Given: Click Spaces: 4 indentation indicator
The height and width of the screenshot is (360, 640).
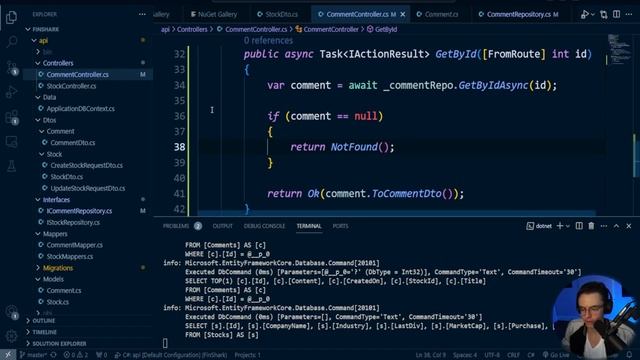Looking at the screenshot, I should pyautogui.click(x=464, y=355).
